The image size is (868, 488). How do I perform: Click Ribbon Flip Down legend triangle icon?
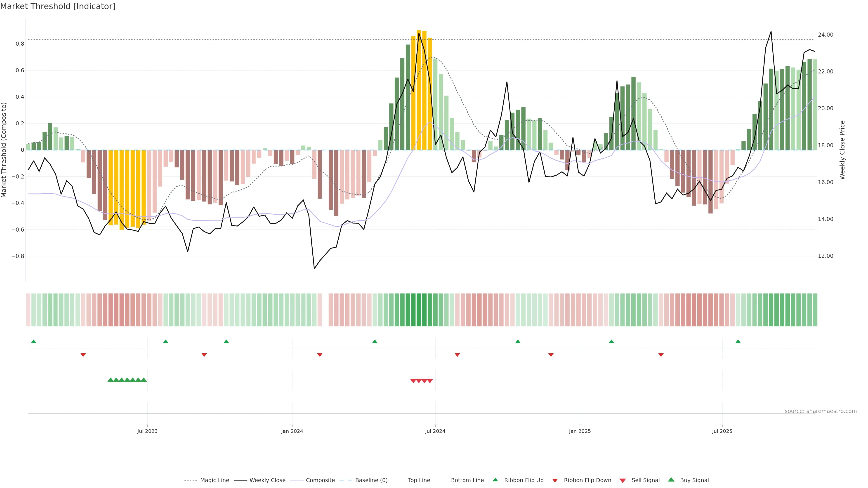click(x=555, y=480)
